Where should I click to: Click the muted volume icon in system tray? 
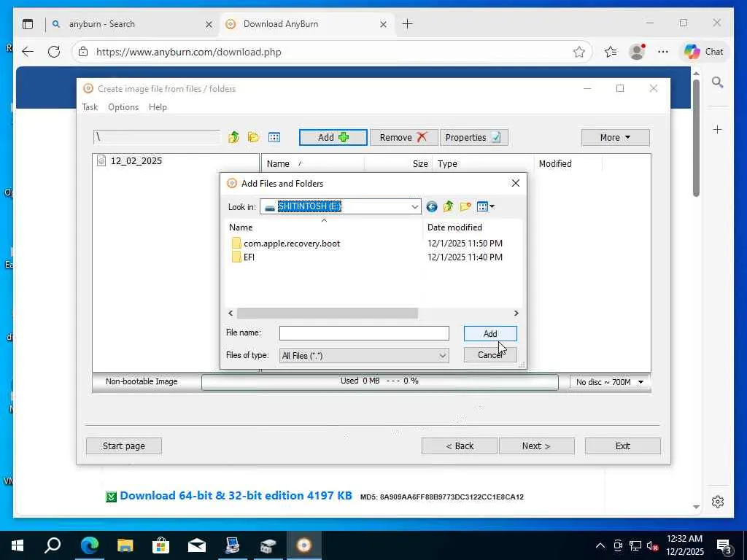(652, 545)
